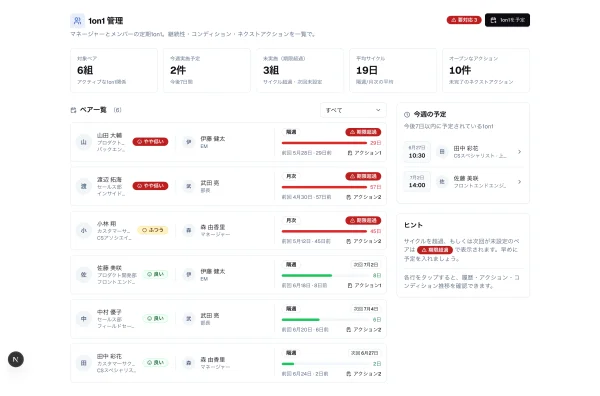Click the red 45日 progress bar
The width and height of the screenshot is (600, 396).
[x=324, y=231]
